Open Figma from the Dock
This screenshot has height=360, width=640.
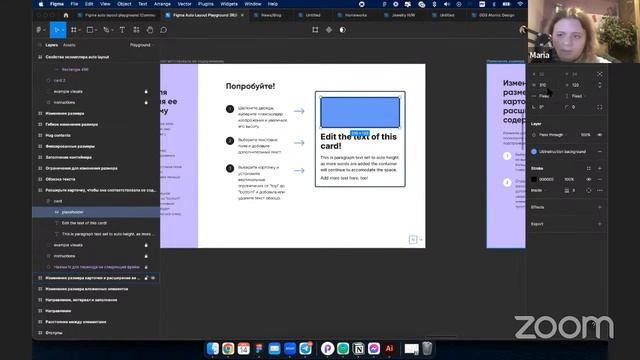pyautogui.click(x=259, y=349)
